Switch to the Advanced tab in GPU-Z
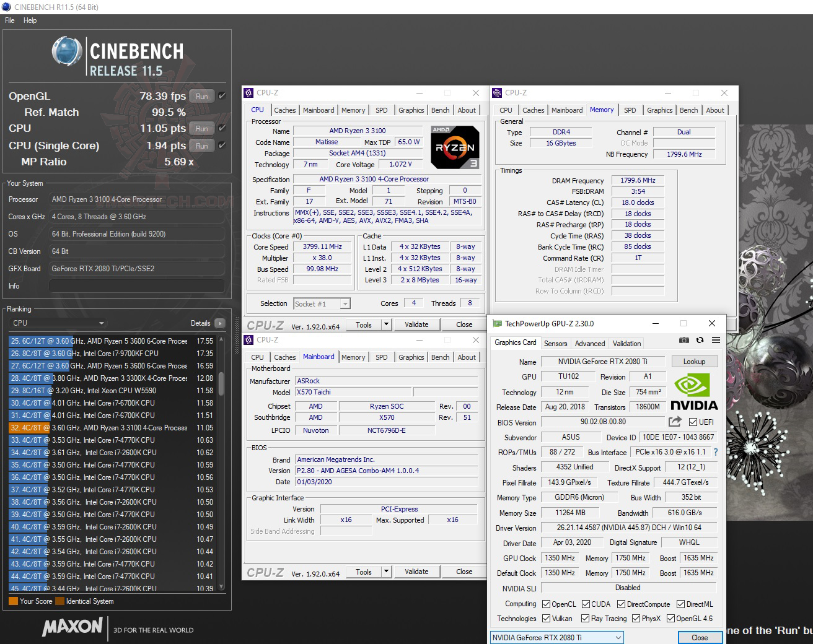This screenshot has width=813, height=644. [x=590, y=344]
